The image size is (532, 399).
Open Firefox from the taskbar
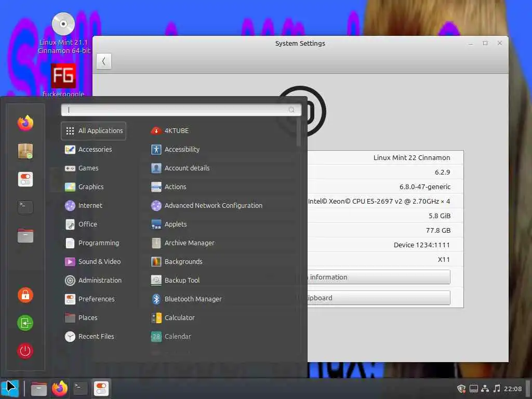(x=60, y=389)
